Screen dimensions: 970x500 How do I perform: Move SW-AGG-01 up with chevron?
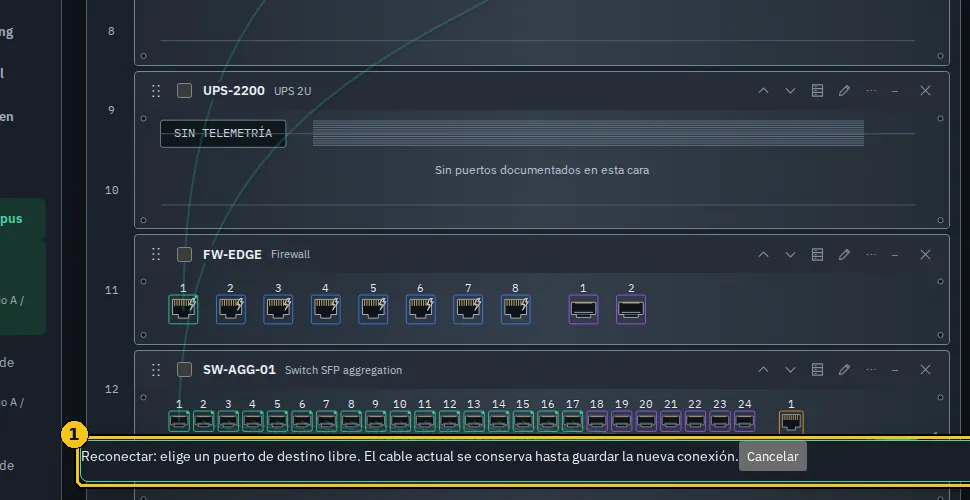(763, 370)
